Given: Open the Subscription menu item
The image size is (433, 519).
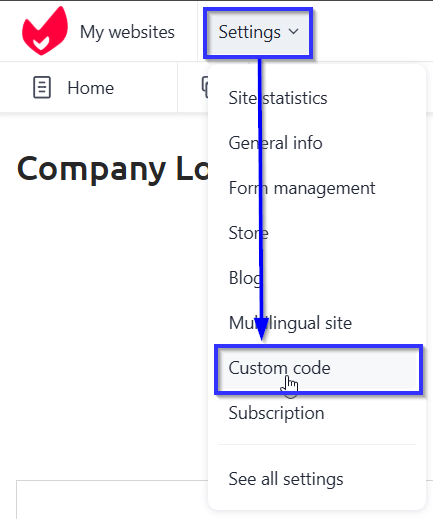Looking at the screenshot, I should (x=276, y=413).
